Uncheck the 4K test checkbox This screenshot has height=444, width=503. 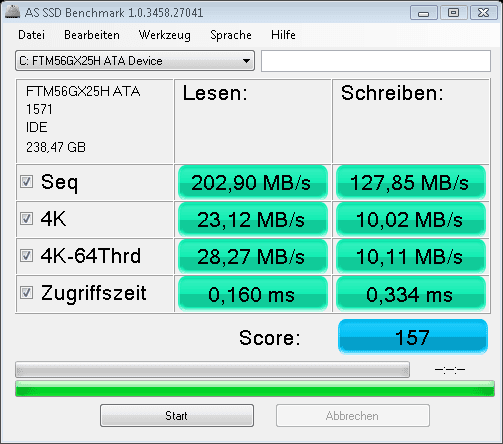tap(26, 219)
